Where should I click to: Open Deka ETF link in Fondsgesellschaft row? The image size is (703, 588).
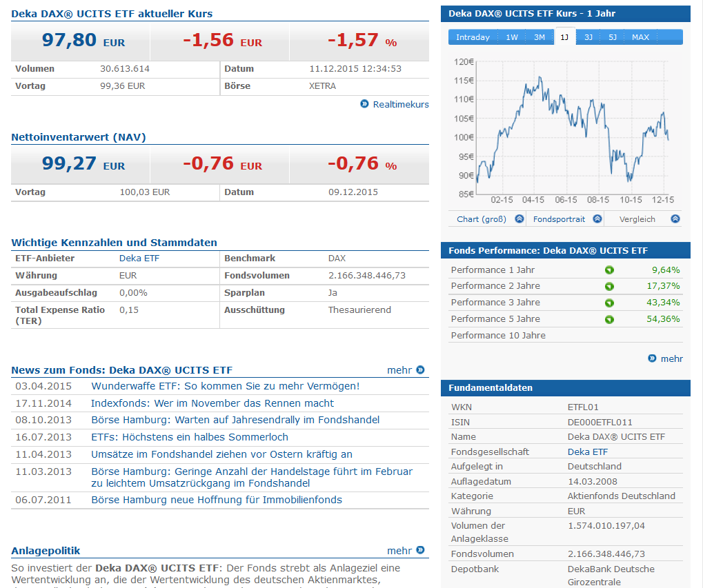click(587, 452)
